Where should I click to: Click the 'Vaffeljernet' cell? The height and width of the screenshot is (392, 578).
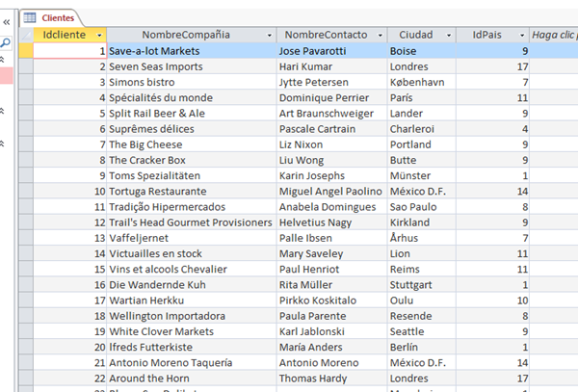pos(192,238)
